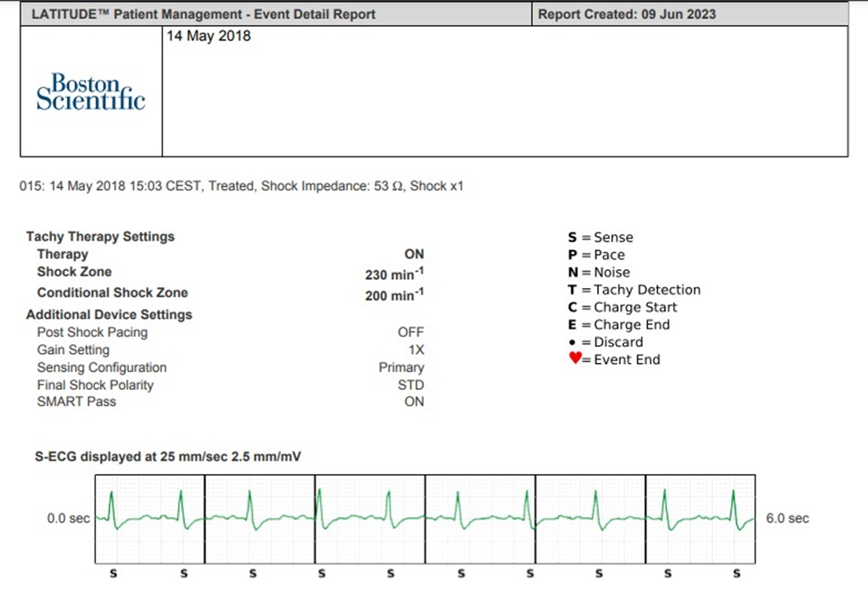Screen dimensions: 868x592
Task: Open the Sensing Configuration Primary value
Action: coord(401,368)
